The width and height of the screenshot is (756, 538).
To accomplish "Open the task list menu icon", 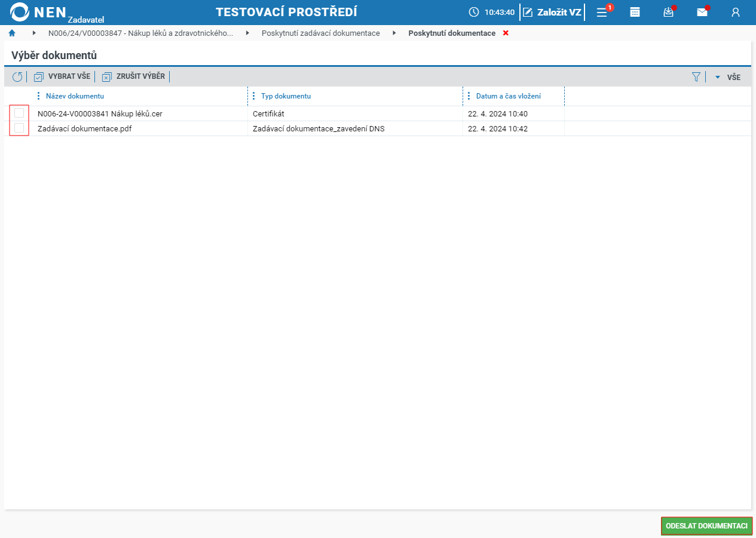I will pyautogui.click(x=602, y=13).
